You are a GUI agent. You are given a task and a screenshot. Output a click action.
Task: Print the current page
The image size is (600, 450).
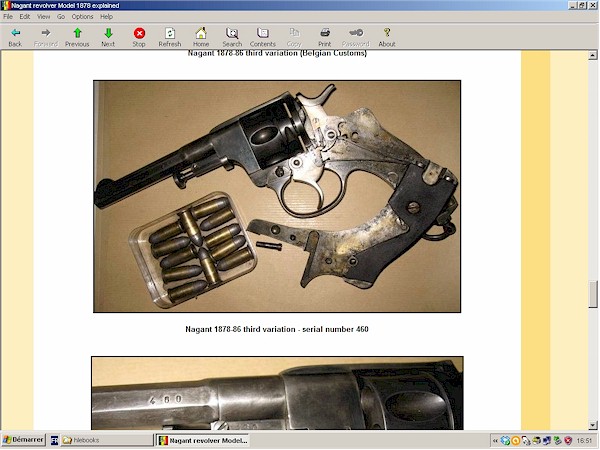pos(324,37)
